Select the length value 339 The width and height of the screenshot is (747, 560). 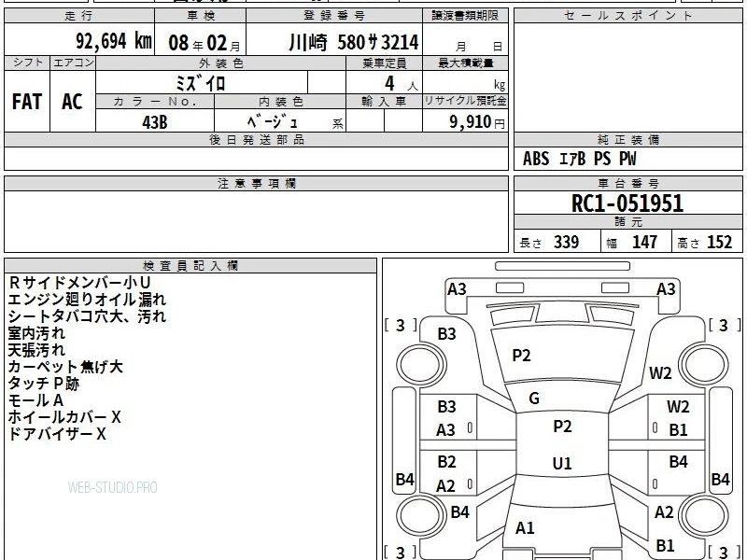click(x=567, y=242)
